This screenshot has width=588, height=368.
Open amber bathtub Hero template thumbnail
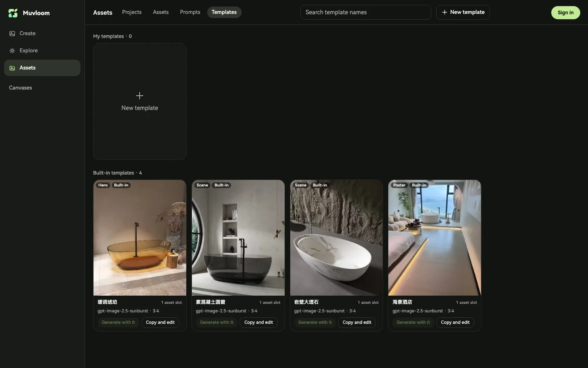point(140,238)
